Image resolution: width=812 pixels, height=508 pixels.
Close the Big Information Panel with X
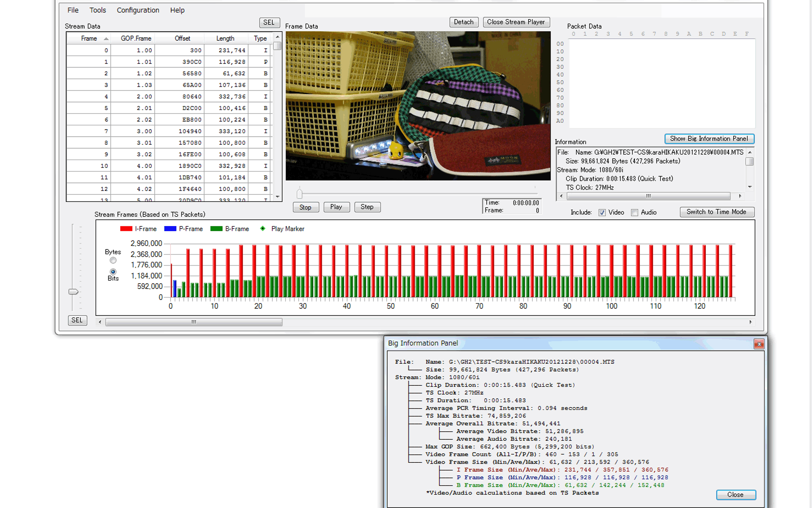[759, 344]
